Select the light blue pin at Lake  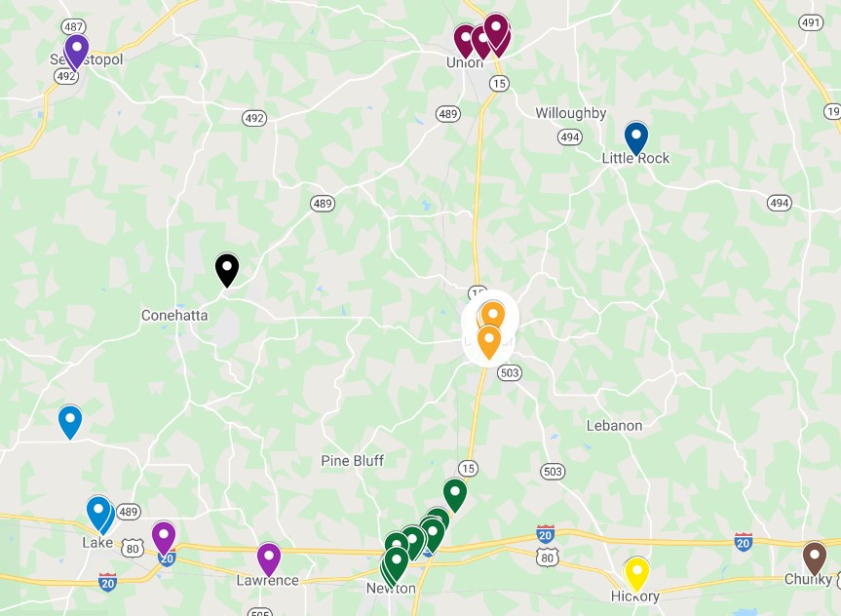click(x=98, y=514)
